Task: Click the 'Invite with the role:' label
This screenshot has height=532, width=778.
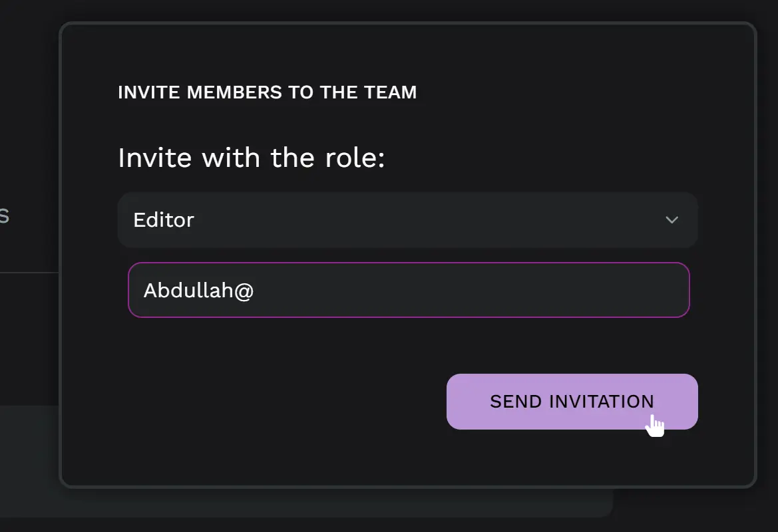Action: (251, 158)
